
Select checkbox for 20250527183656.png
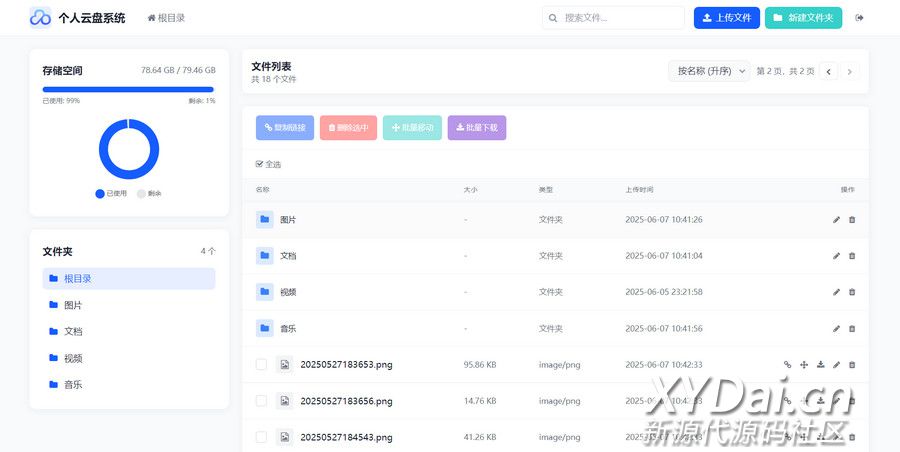click(261, 401)
